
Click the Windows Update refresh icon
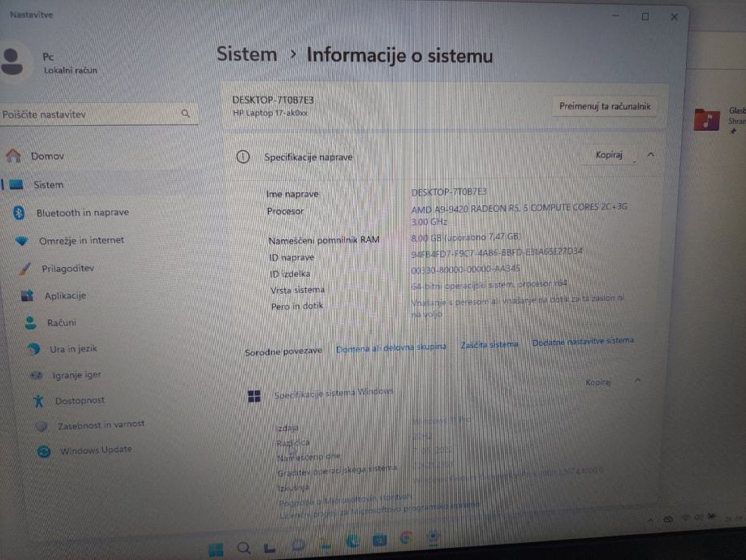(x=45, y=451)
